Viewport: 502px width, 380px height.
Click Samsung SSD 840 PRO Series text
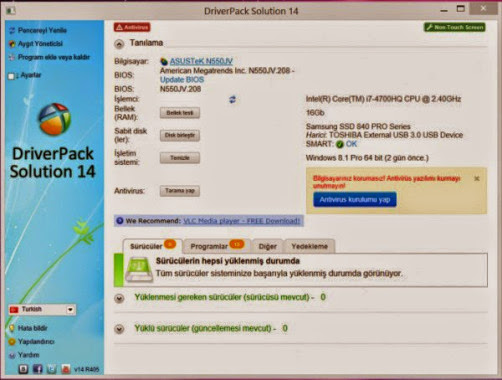point(358,127)
